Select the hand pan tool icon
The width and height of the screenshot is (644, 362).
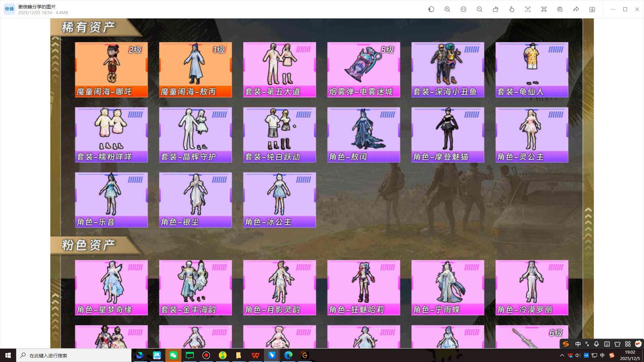(512, 9)
